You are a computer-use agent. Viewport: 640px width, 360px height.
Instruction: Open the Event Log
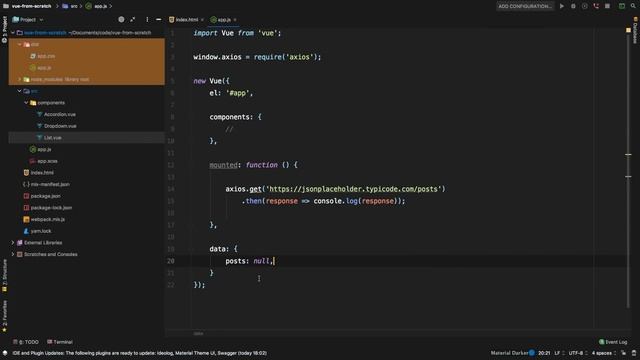tap(613, 342)
